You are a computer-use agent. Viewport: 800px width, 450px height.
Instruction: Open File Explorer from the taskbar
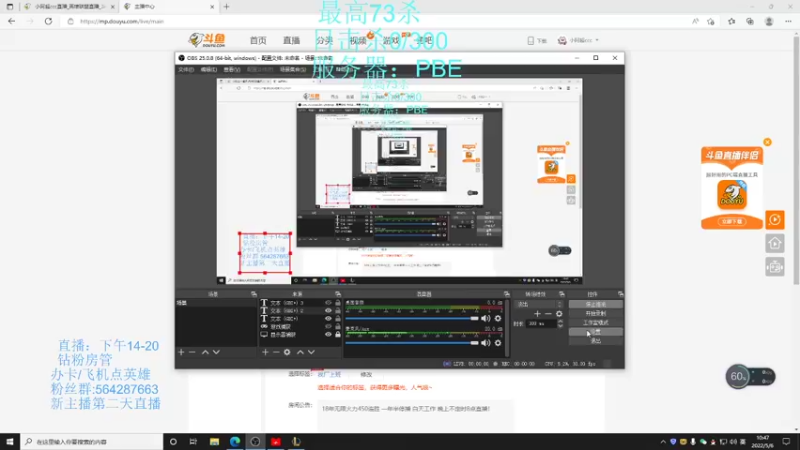coord(214,442)
